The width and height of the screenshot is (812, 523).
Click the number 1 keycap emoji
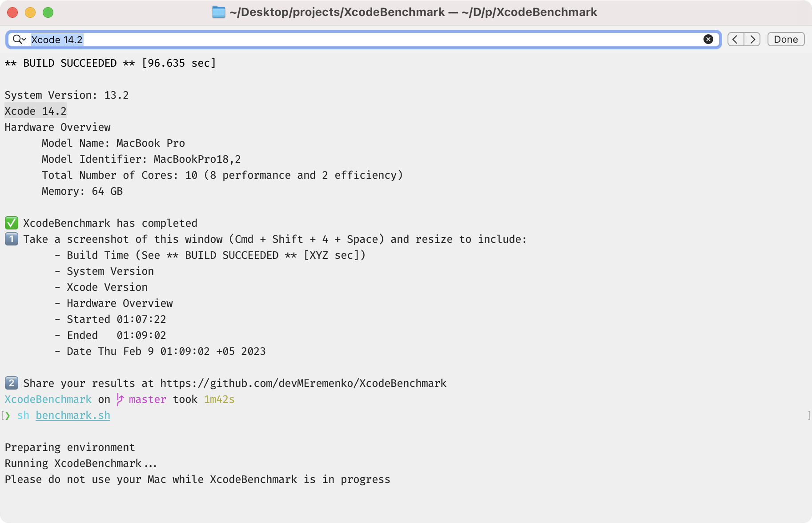pos(12,239)
